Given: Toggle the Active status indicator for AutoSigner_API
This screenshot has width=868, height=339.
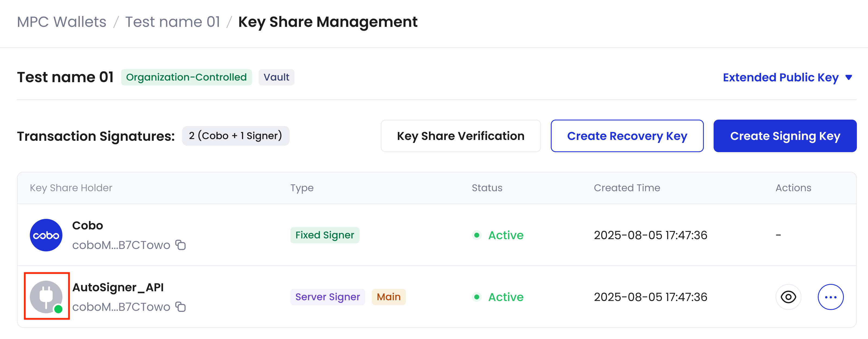Looking at the screenshot, I should coord(477,297).
